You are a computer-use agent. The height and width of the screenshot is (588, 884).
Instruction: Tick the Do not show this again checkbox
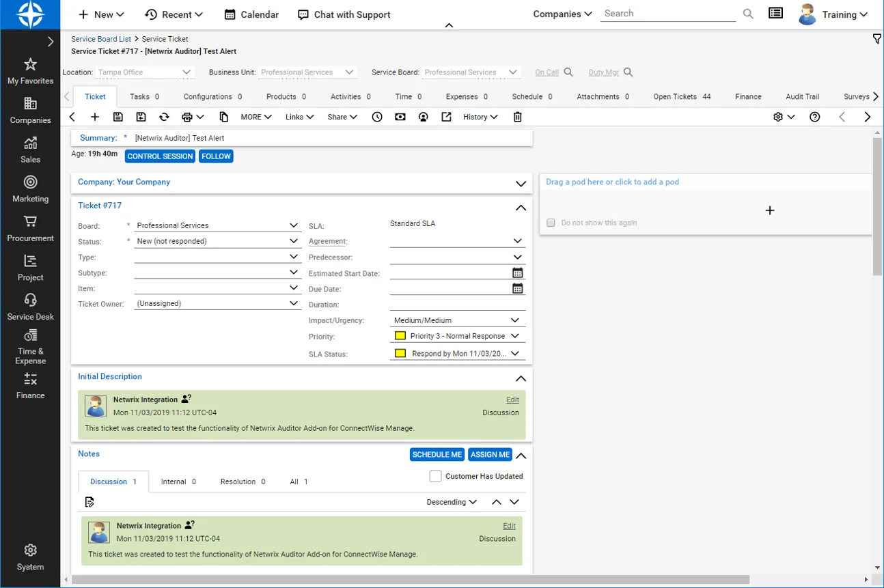[x=551, y=223]
